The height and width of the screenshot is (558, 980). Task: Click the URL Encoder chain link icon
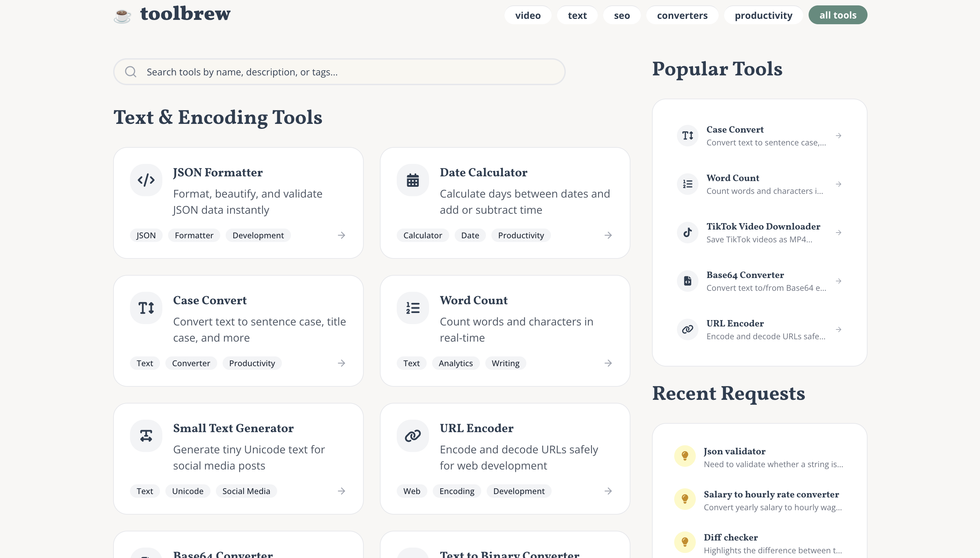click(x=413, y=436)
